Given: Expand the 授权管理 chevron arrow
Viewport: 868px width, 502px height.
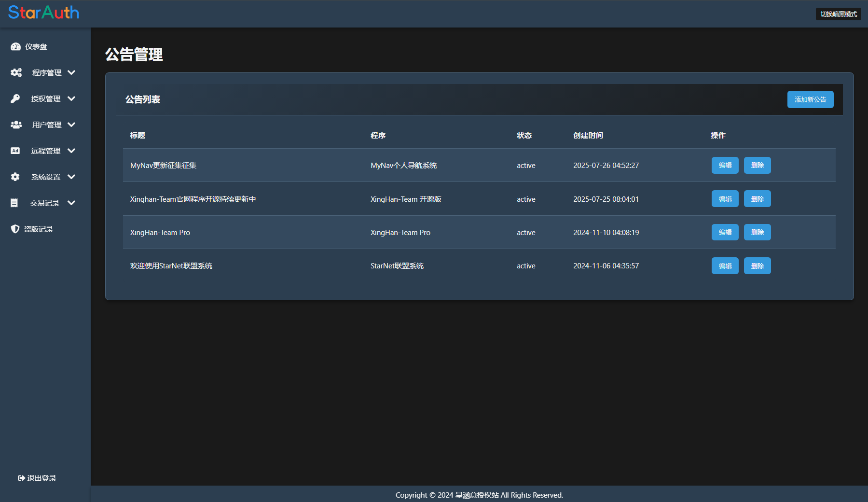Looking at the screenshot, I should coord(71,99).
